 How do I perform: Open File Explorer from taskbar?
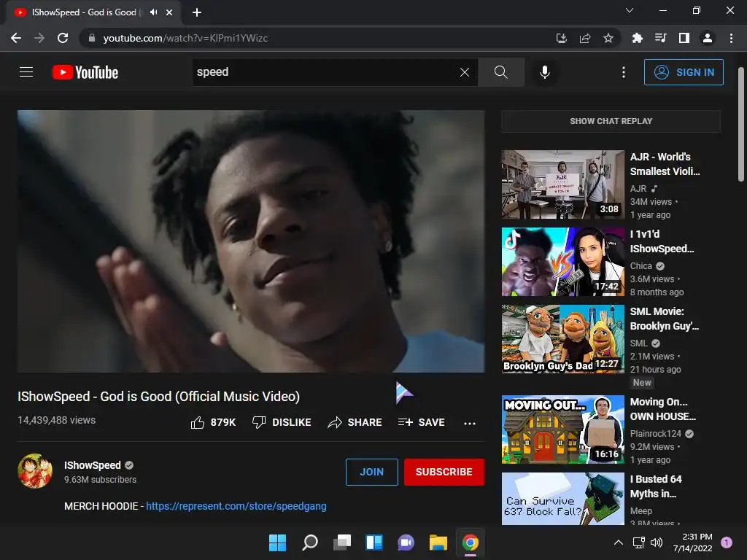coord(438,542)
